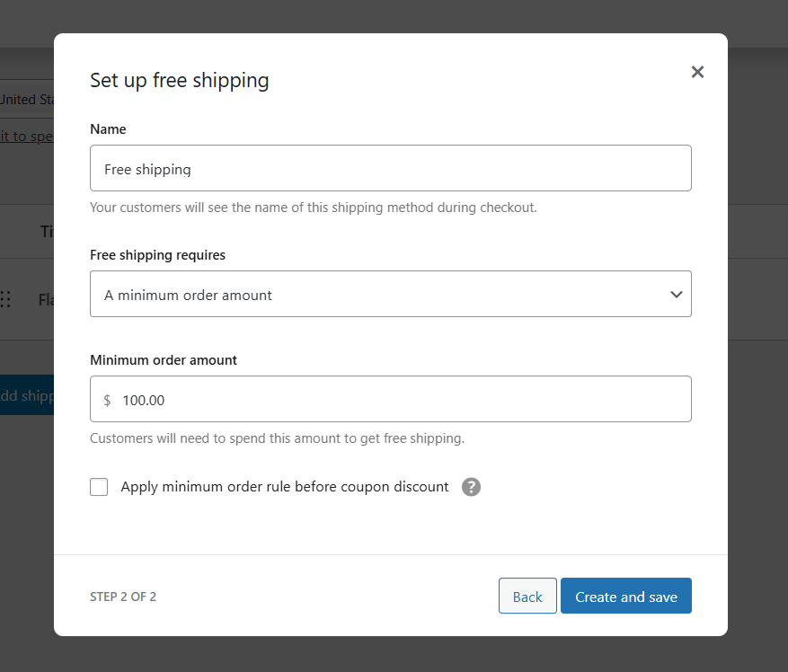Image resolution: width=788 pixels, height=672 pixels.
Task: Click 'Your customers will see the name' hint
Action: coord(313,208)
